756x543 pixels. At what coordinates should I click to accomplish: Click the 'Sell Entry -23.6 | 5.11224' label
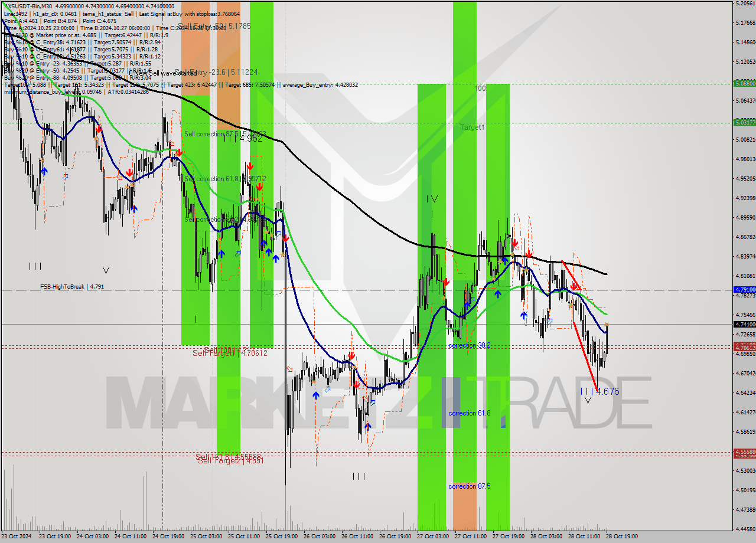point(216,72)
